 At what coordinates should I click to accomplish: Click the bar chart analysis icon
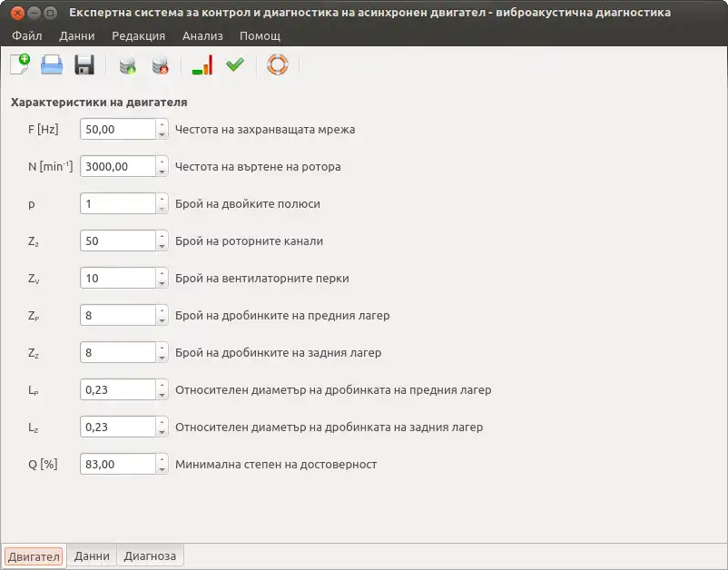202,64
